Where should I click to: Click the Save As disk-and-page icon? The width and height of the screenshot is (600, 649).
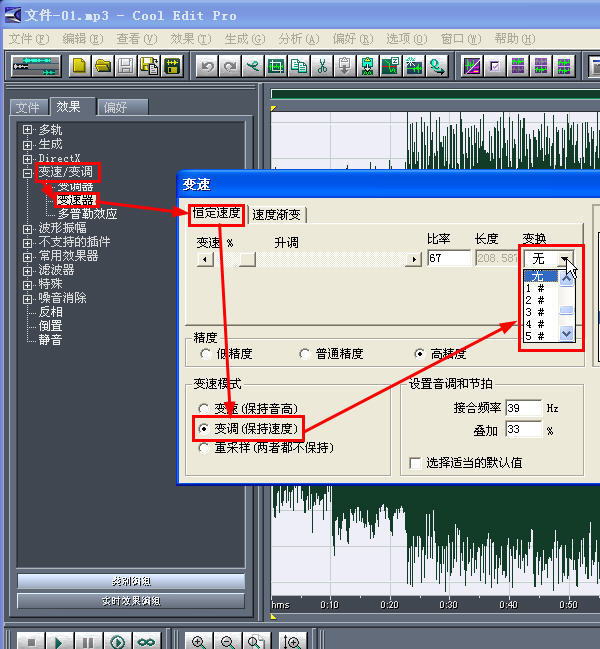click(x=149, y=66)
